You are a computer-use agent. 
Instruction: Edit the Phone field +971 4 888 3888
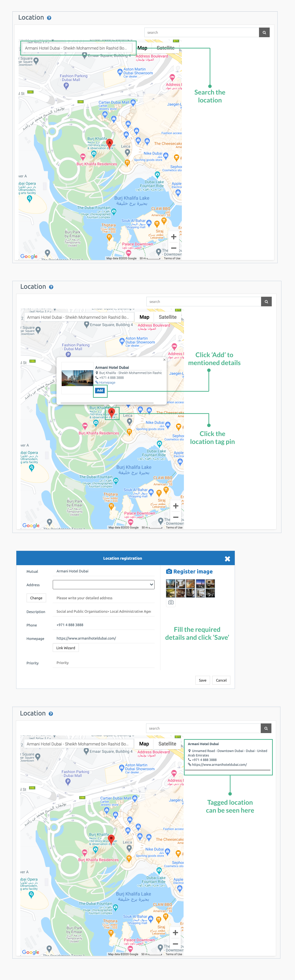104,625
